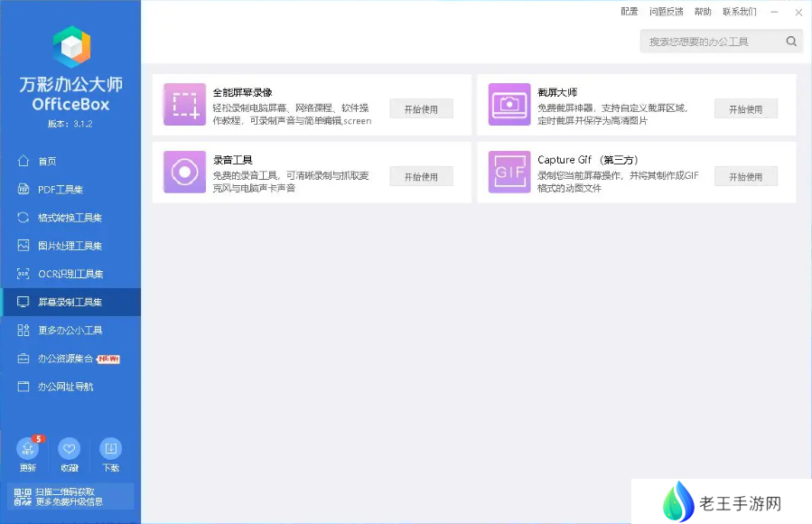Open 办公资源集合 with the NEW badge
This screenshot has height=524, width=812.
(65, 359)
